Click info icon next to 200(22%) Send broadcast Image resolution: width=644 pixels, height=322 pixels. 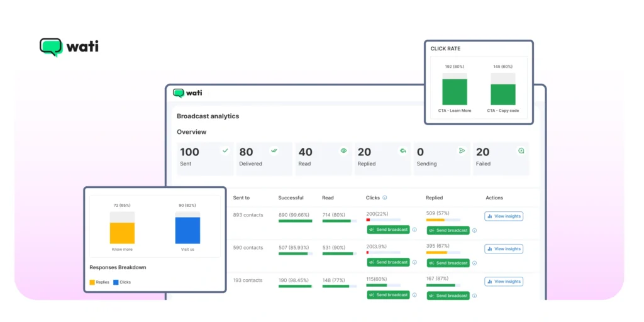[414, 230]
